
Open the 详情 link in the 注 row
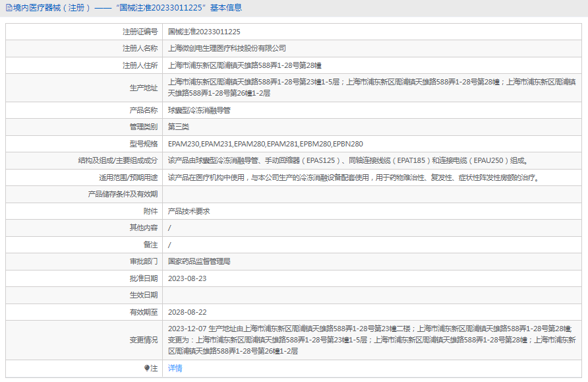coord(175,368)
